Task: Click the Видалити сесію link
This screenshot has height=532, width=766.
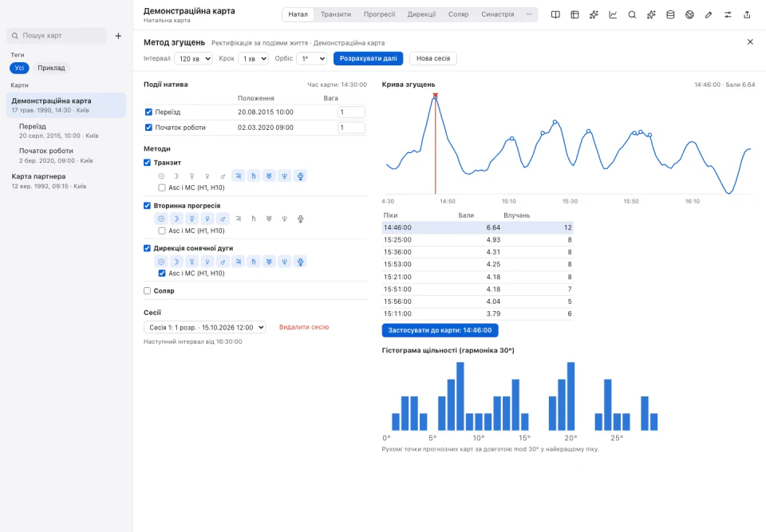Action: 304,327
